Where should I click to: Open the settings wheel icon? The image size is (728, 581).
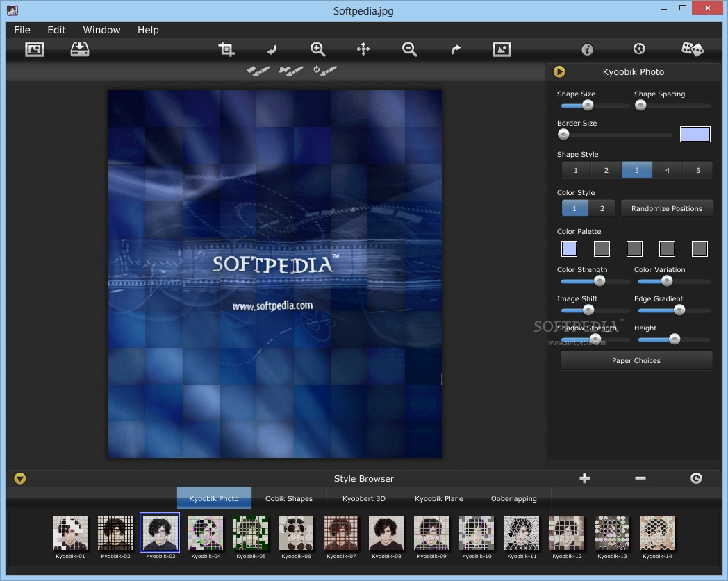point(639,49)
